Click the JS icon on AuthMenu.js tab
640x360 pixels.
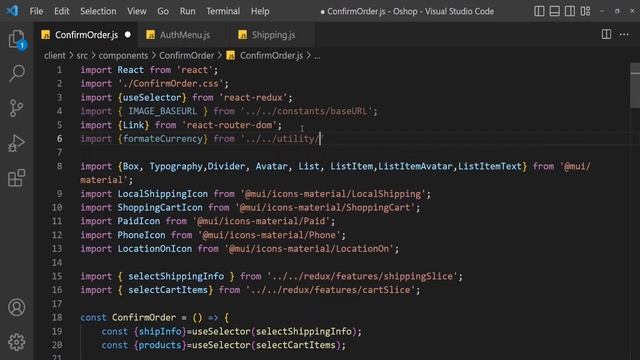[x=151, y=35]
